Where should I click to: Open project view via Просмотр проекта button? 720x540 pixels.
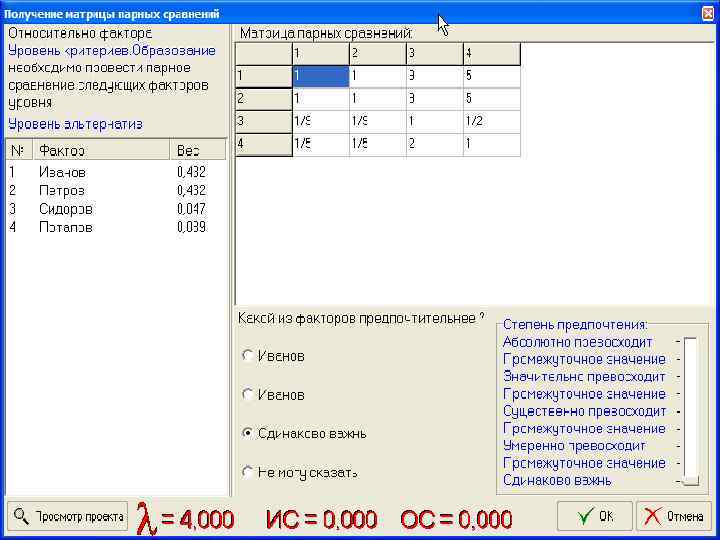pos(68,517)
